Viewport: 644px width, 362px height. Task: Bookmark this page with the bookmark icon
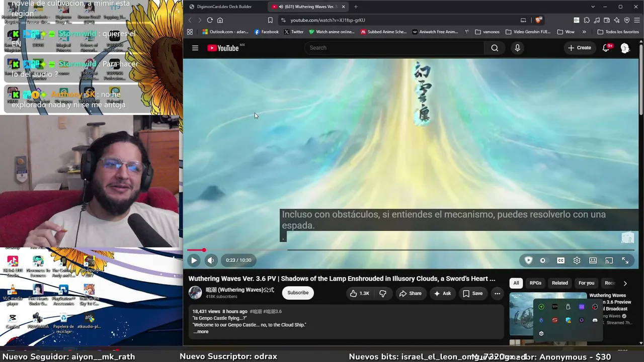[270, 20]
